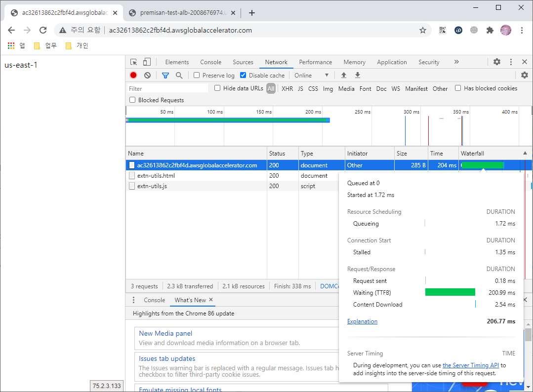Open the Server Timing API link
Viewport: 533px width, 392px height.
(470, 365)
